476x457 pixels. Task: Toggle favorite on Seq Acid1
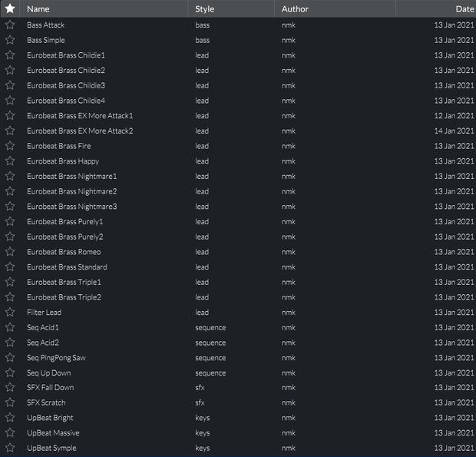click(10, 327)
